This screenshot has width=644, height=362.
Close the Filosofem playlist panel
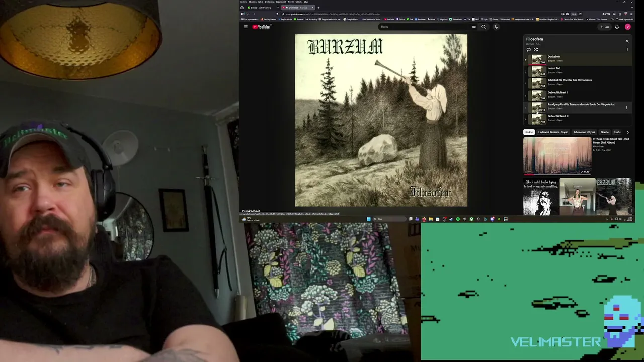pos(627,41)
